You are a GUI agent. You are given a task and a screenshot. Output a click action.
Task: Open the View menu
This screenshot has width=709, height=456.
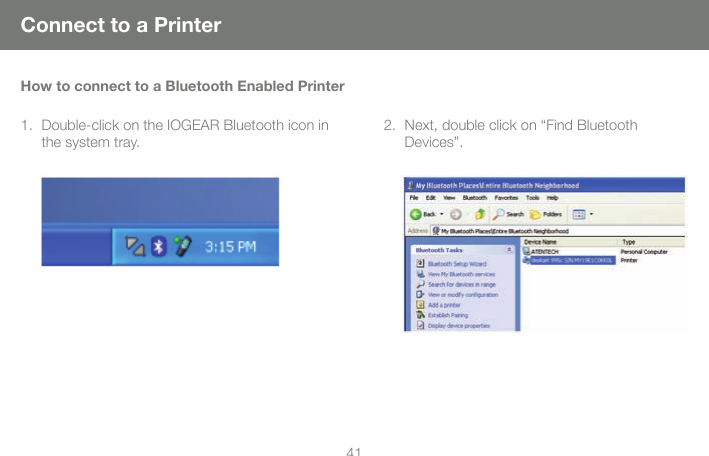(449, 198)
